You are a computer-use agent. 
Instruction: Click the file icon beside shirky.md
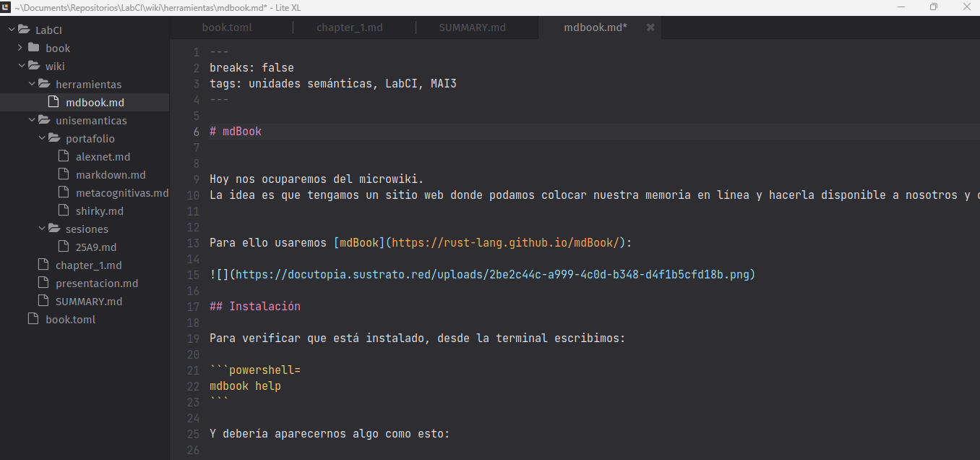(x=63, y=210)
